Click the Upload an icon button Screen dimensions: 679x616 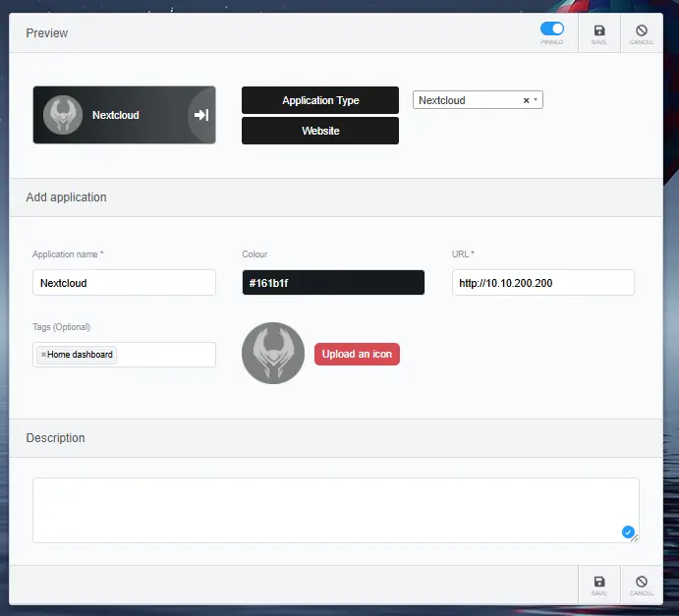[x=357, y=354]
